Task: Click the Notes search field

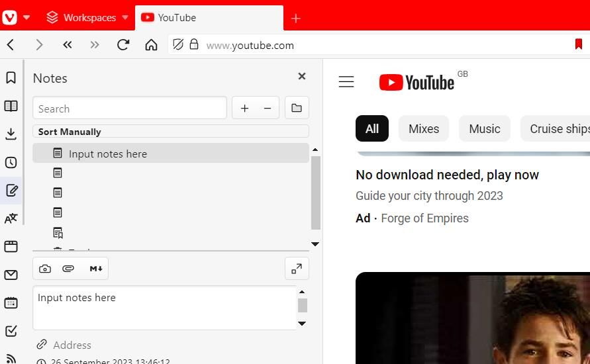Action: [x=130, y=109]
